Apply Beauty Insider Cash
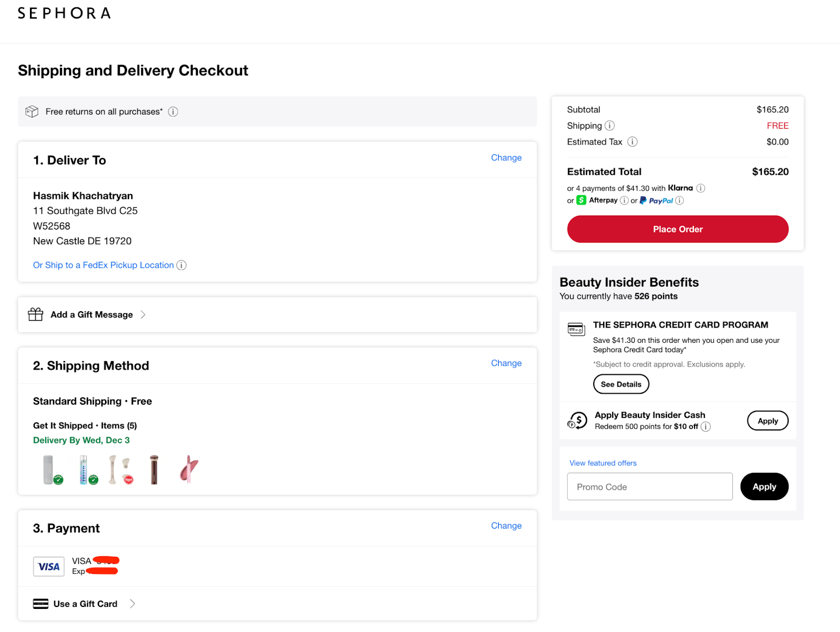This screenshot has width=840, height=632. pos(768,420)
